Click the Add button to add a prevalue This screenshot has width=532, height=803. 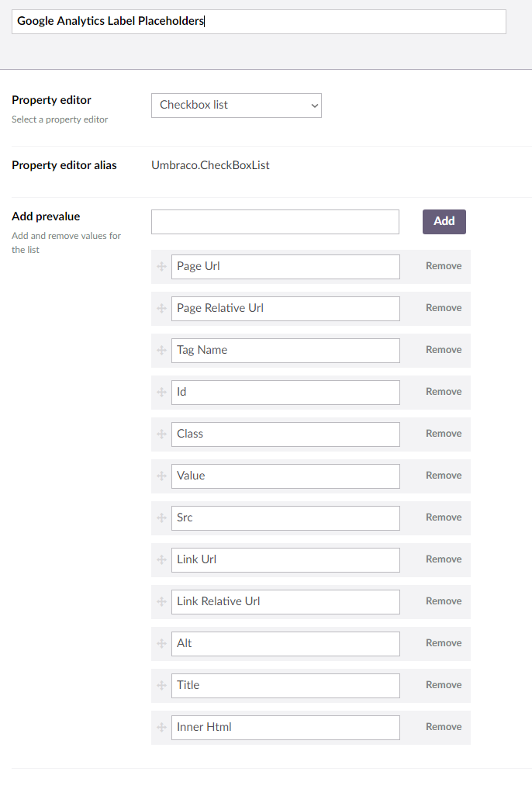click(x=444, y=221)
